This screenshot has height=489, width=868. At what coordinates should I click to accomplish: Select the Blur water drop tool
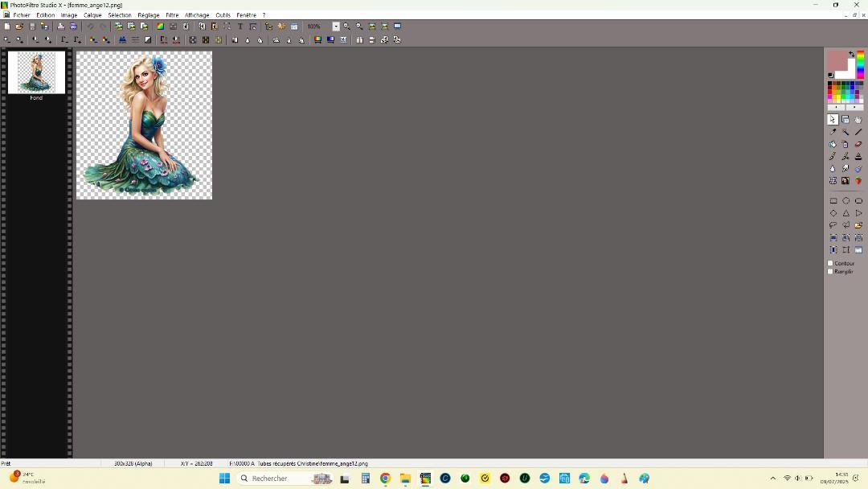[833, 168]
